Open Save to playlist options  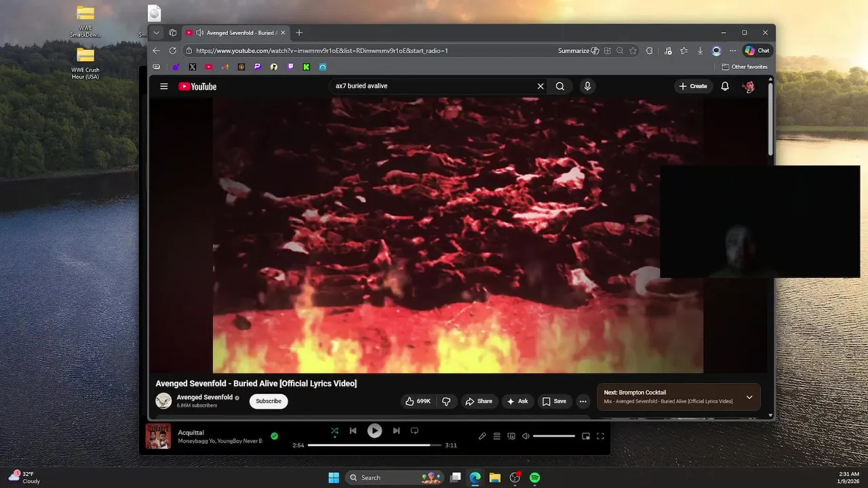point(554,401)
